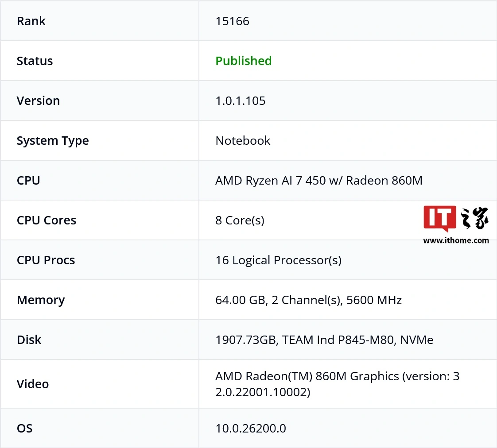Click the CPU Procs row label
This screenshot has height=448, width=497.
pos(46,260)
